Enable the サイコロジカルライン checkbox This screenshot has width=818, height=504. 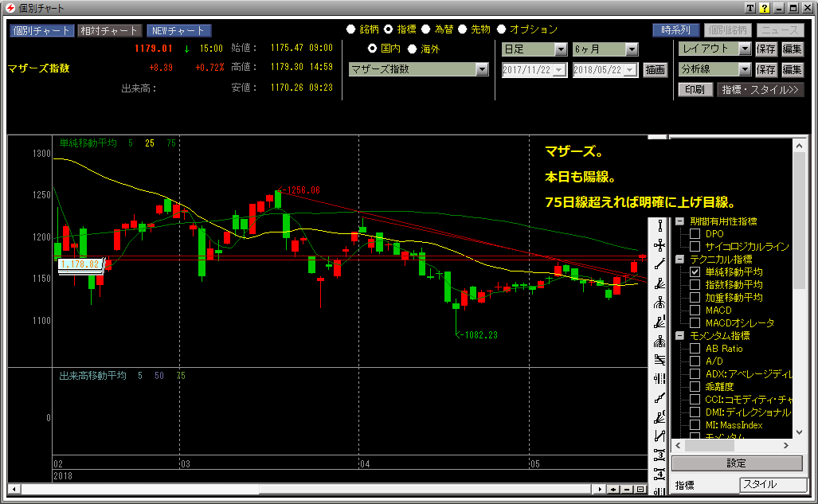coord(695,247)
